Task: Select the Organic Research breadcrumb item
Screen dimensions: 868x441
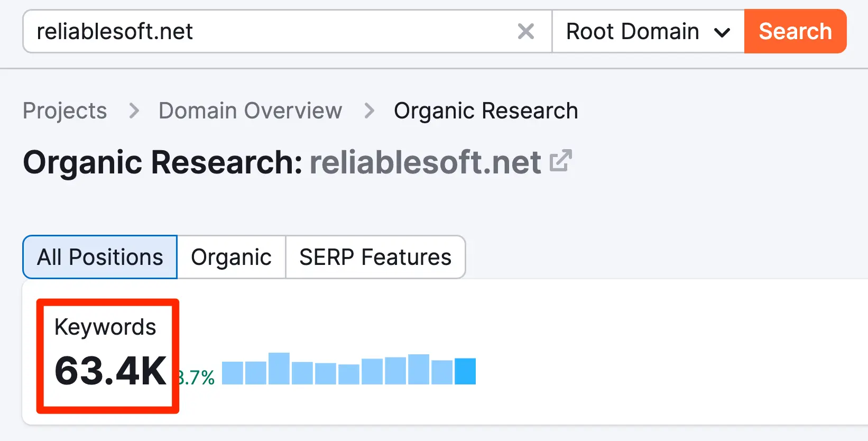Action: tap(486, 111)
